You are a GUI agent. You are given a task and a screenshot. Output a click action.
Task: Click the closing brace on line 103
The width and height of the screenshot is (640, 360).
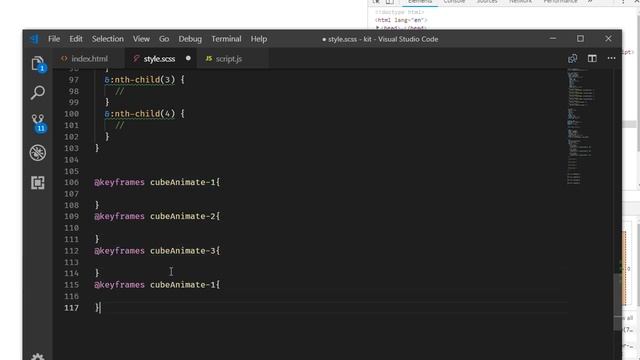97,148
